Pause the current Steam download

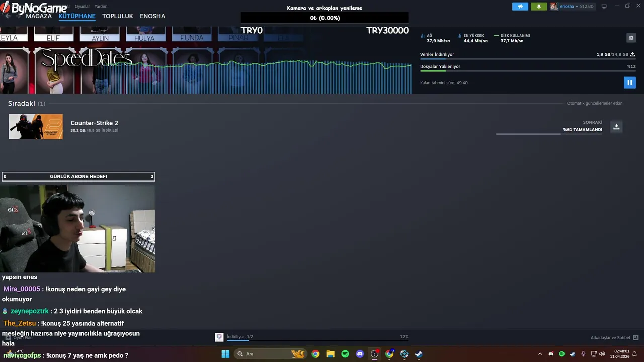point(629,82)
